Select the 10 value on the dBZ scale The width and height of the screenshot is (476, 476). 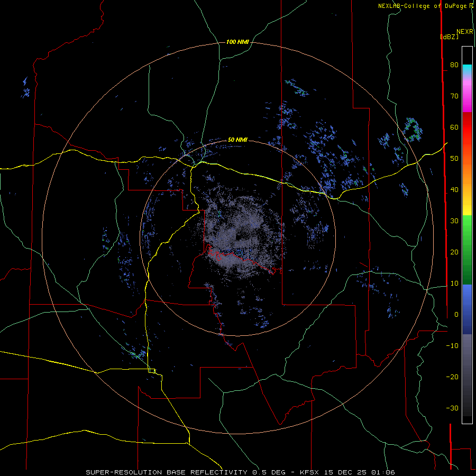(x=454, y=283)
